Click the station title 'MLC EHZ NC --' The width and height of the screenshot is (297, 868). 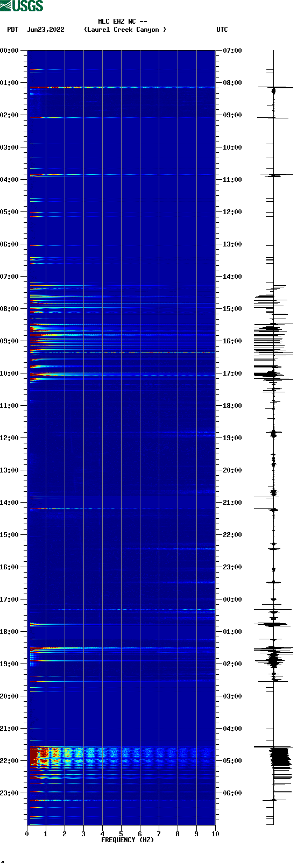(x=123, y=22)
